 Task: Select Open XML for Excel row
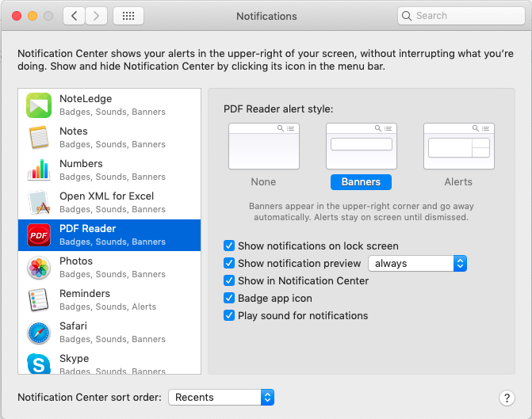point(109,203)
